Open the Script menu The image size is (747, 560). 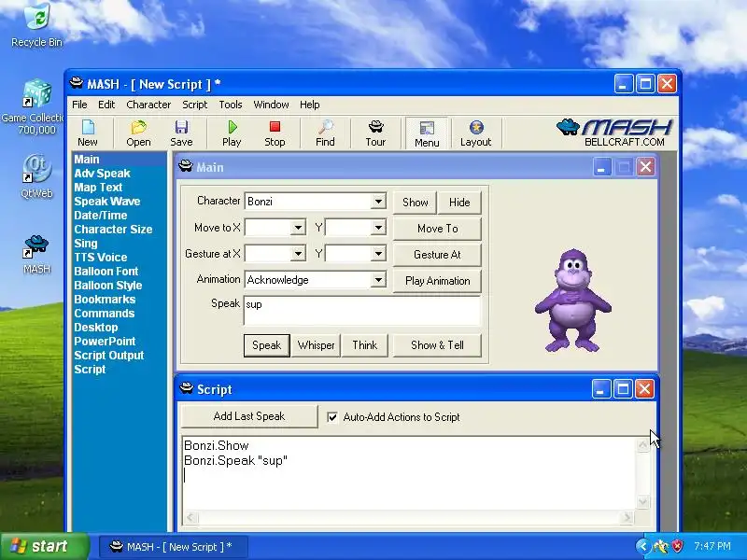pyautogui.click(x=194, y=105)
